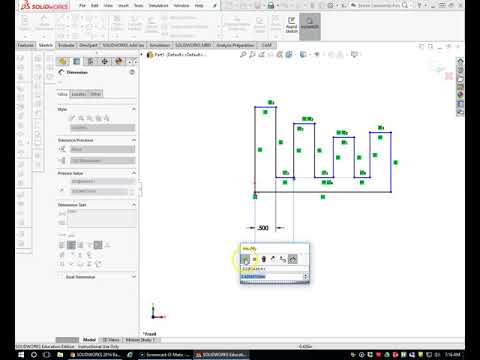
Task: Switch to the Features ribbon tab
Action: [x=26, y=45]
